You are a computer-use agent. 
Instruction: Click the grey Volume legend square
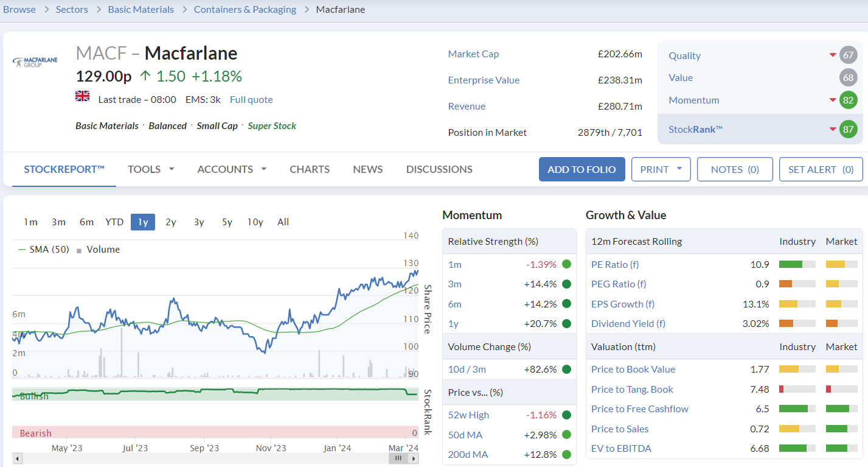click(79, 250)
